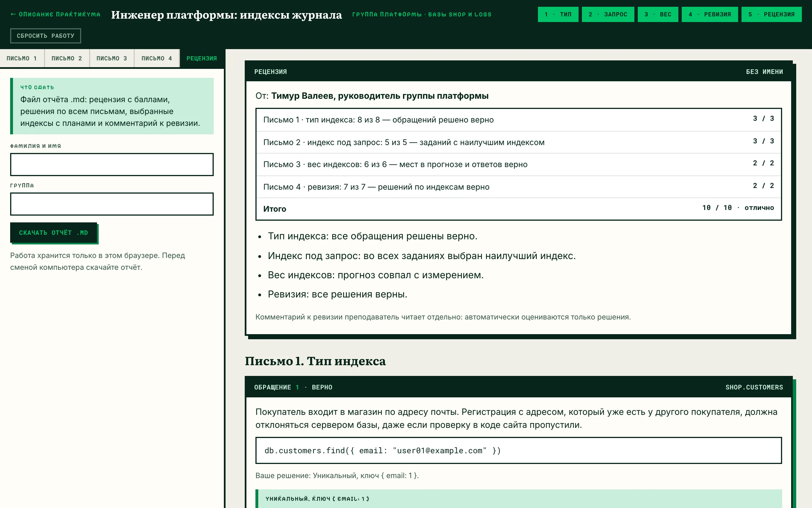The height and width of the screenshot is (508, 812).
Task: Switch to Письмо 2 tab
Action: pos(67,58)
